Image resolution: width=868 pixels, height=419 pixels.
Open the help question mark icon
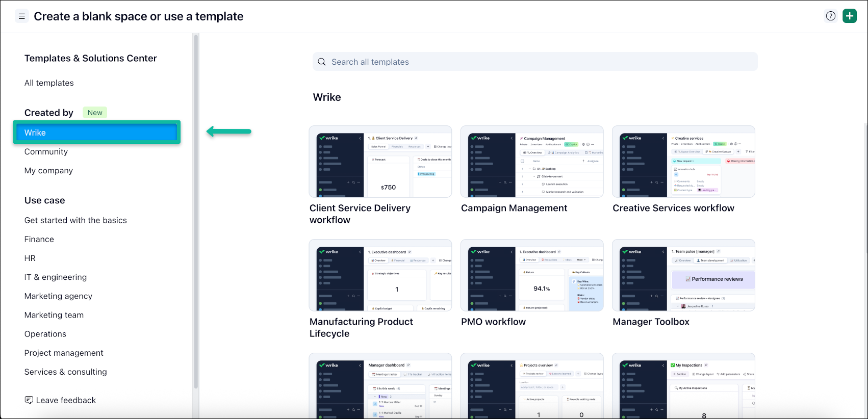(x=831, y=16)
